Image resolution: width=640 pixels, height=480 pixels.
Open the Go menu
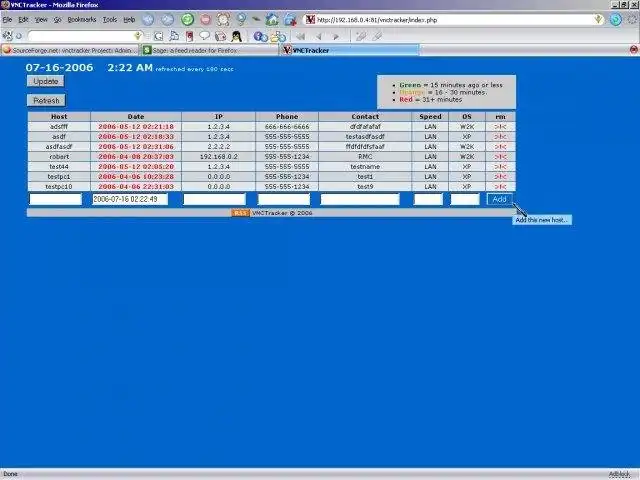tap(57, 20)
